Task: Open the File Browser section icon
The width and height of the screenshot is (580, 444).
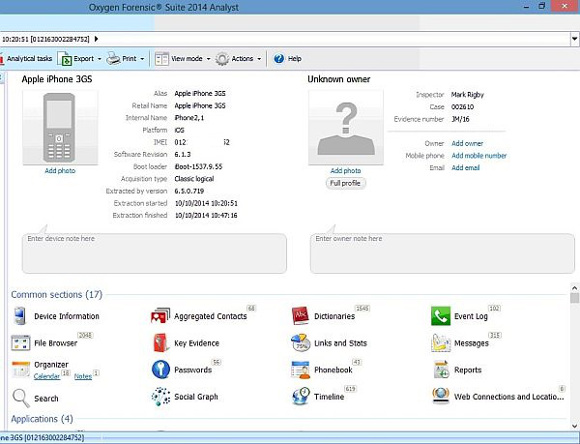Action: [x=20, y=343]
